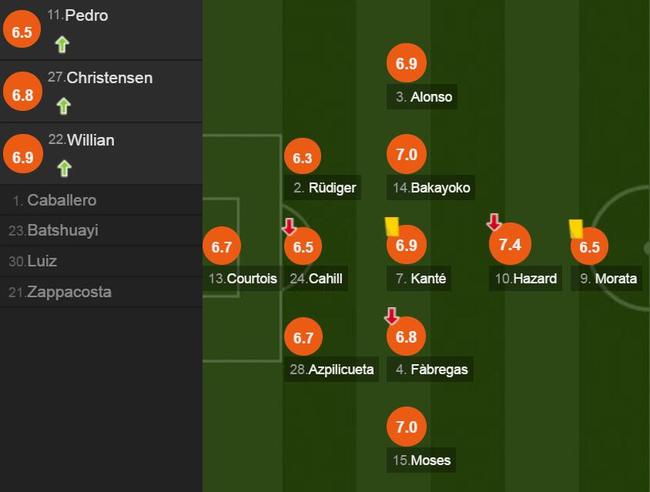Click the yellow card icon above Morata
Viewport: 650px width, 492px height.
coord(576,229)
